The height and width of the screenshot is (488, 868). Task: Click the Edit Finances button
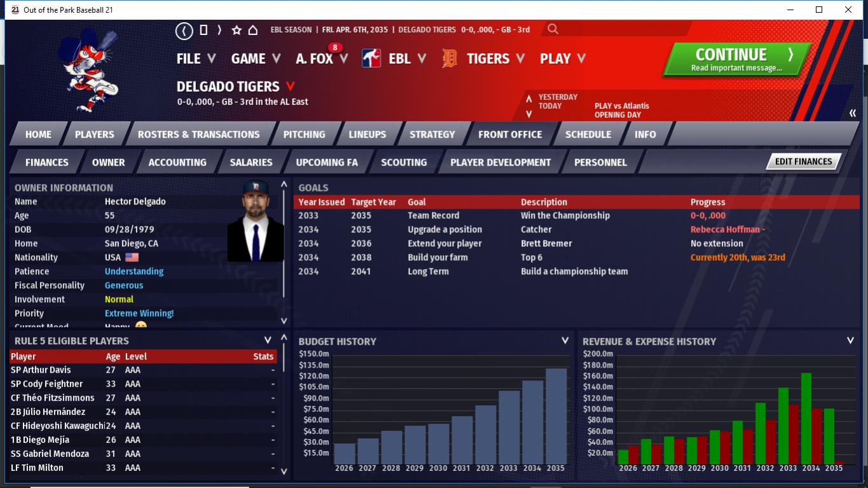(803, 162)
